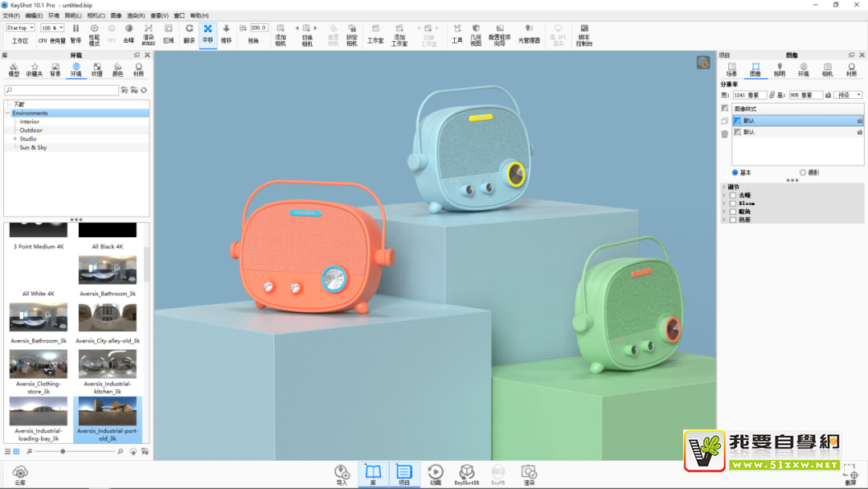This screenshot has height=489, width=868.
Task: Open the 渲染(R) menu
Action: point(136,15)
